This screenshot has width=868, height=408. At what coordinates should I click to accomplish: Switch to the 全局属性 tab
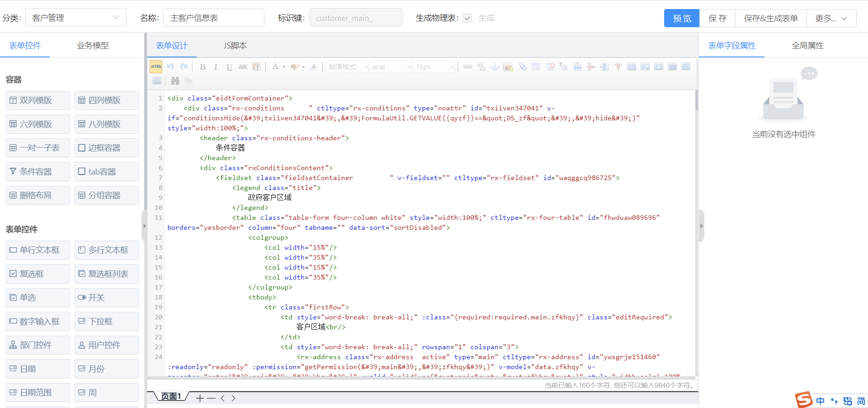[x=807, y=45]
